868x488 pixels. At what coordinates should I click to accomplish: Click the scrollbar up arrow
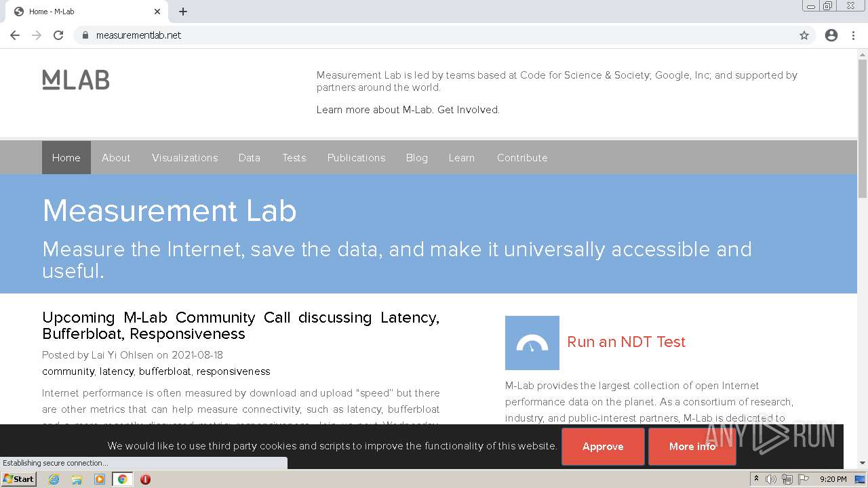pyautogui.click(x=863, y=54)
